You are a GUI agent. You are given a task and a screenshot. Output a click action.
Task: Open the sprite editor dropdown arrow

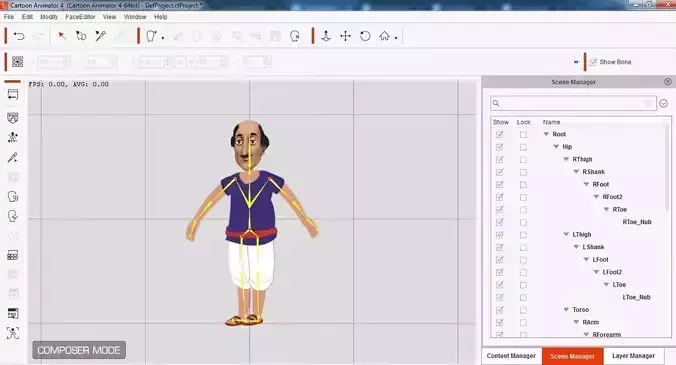163,38
